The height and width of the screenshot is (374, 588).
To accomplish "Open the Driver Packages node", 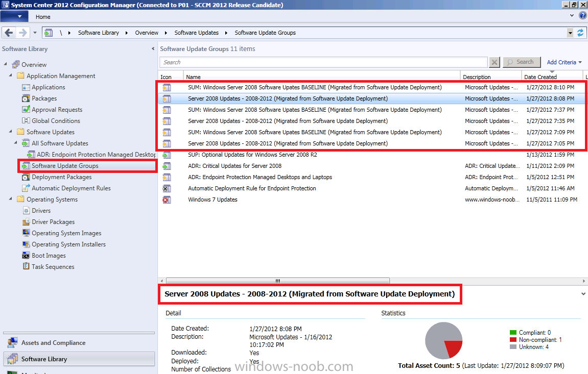I will [53, 222].
